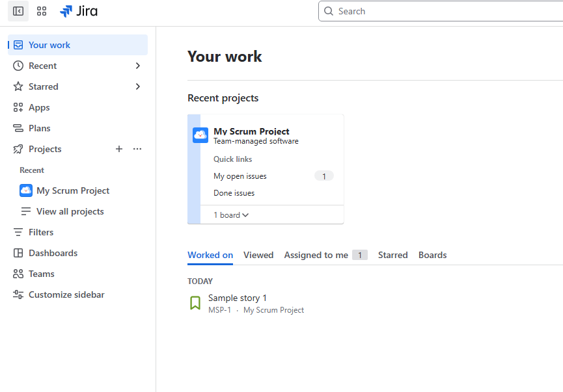The height and width of the screenshot is (392, 563).
Task: Click the Jira logo
Action: (x=79, y=11)
